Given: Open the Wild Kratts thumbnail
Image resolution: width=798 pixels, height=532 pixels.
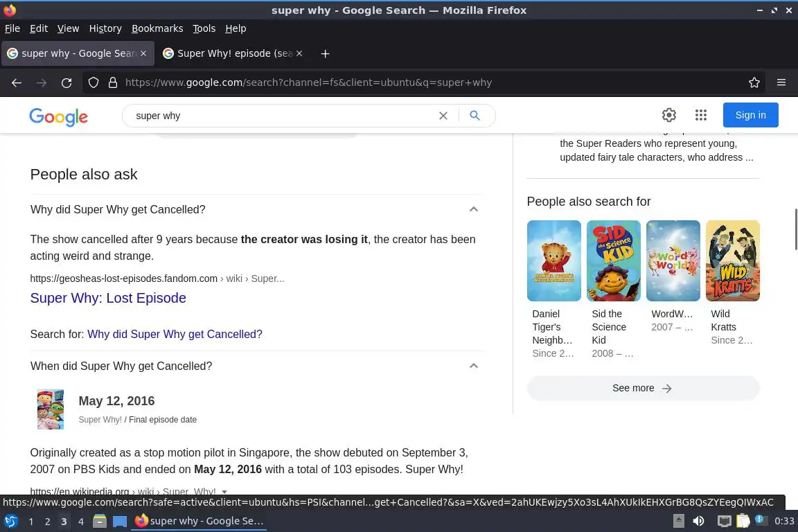Looking at the screenshot, I should click(732, 260).
